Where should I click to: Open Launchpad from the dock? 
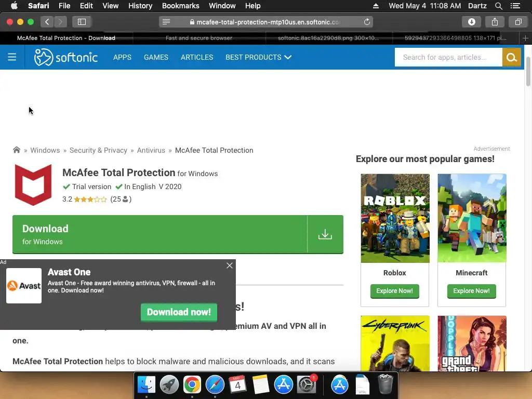[169, 385]
